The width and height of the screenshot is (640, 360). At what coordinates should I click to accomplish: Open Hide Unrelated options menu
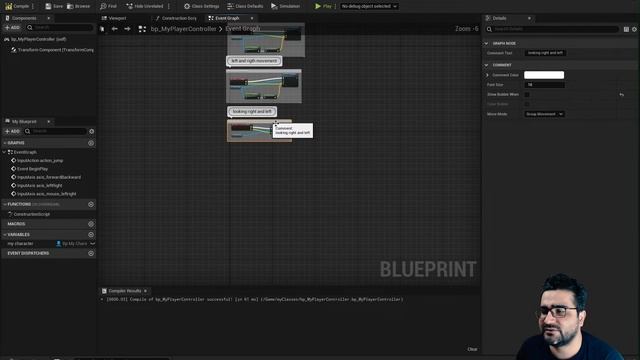click(169, 6)
